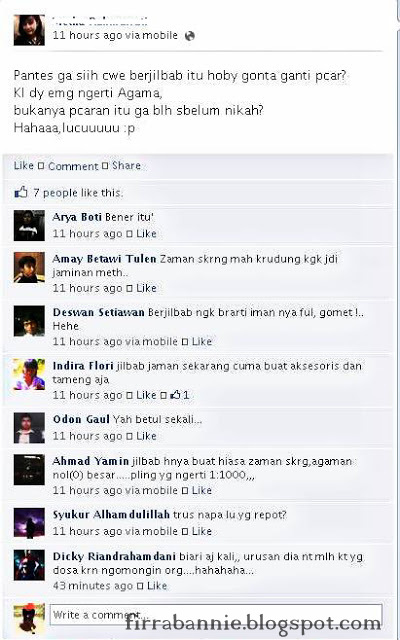Open Ahmad Yamin's profile name link

click(91, 461)
